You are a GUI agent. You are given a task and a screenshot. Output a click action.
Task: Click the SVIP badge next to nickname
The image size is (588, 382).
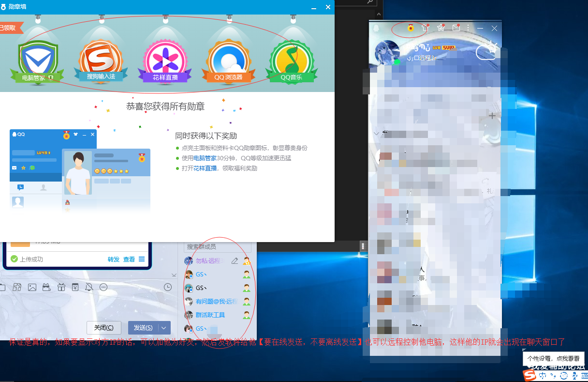click(x=450, y=48)
